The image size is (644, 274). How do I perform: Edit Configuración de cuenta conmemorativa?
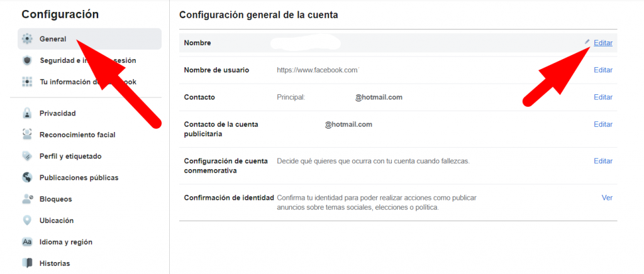(603, 161)
